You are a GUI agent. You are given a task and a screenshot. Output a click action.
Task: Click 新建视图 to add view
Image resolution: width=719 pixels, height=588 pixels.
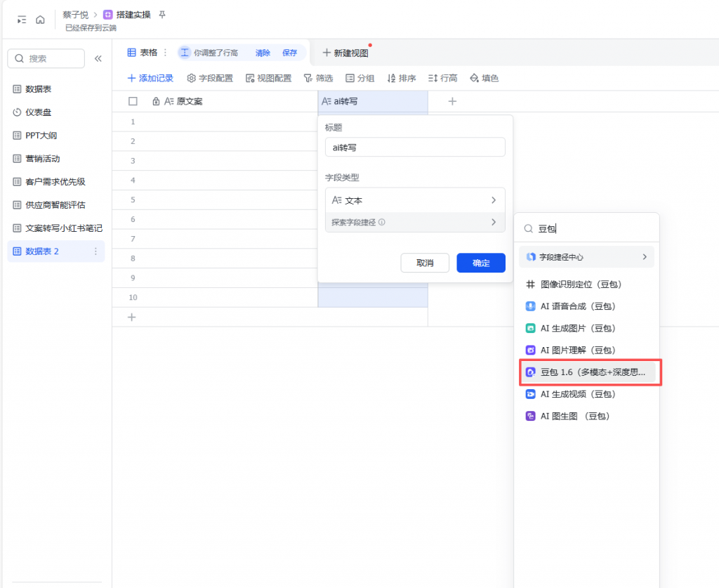345,53
